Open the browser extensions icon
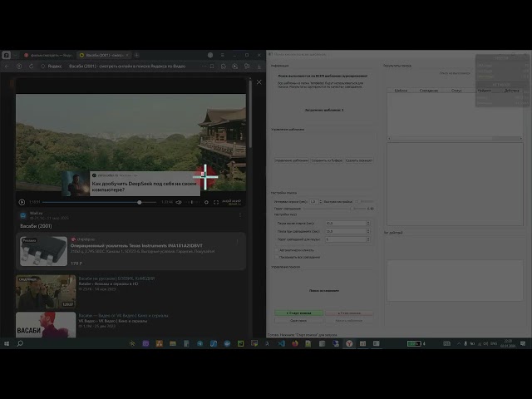The image size is (532, 399). point(224,66)
